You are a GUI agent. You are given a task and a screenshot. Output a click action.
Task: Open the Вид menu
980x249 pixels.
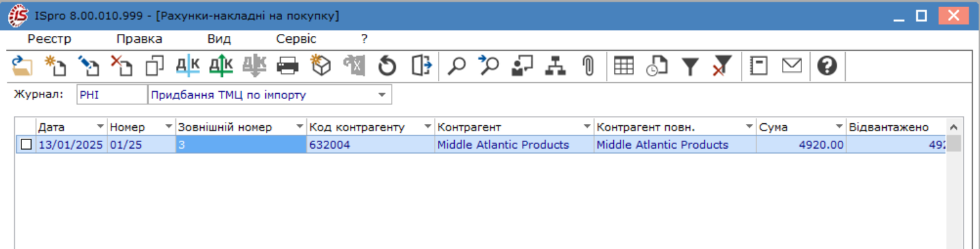219,38
